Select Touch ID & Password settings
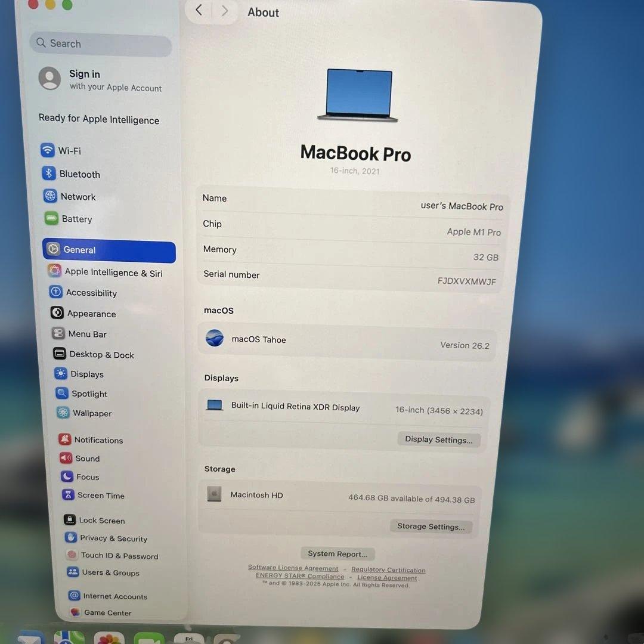644x644 pixels. (119, 555)
